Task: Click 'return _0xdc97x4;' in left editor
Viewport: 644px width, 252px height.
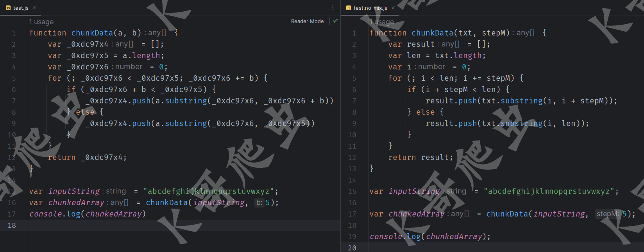Action: 87,158
